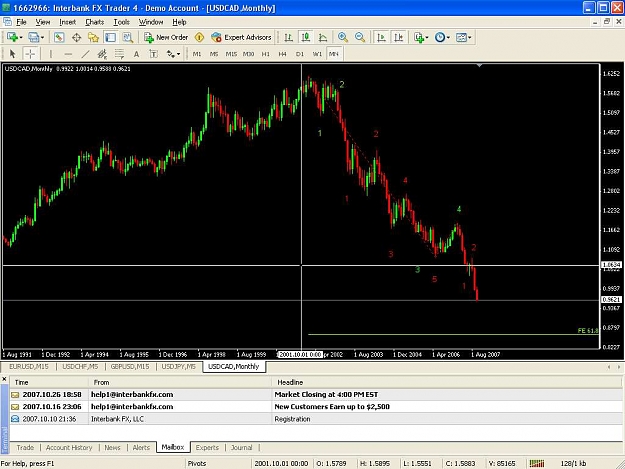Switch chart to H1 timeframe
The width and height of the screenshot is (625, 469).
coord(265,54)
